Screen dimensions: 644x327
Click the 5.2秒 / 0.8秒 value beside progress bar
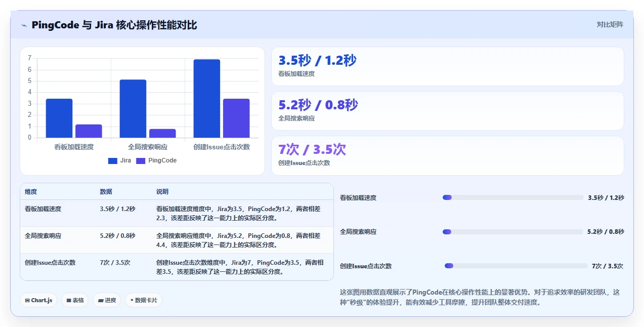(606, 232)
